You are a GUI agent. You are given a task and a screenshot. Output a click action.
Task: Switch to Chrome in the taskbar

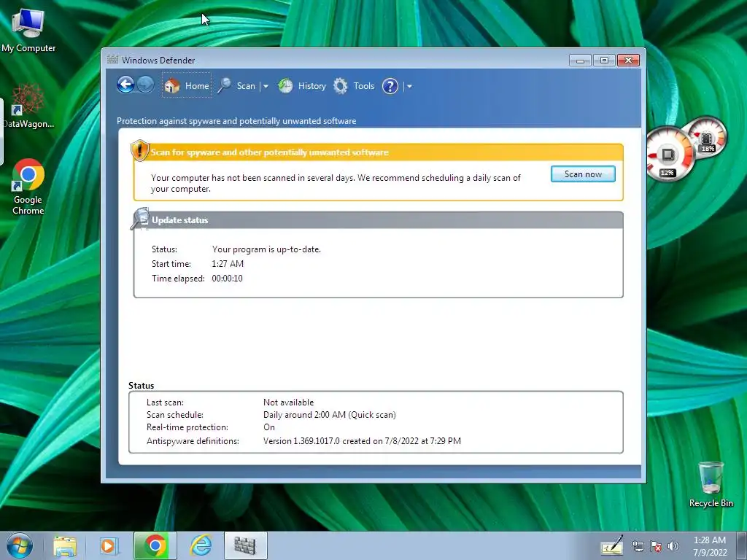(155, 545)
